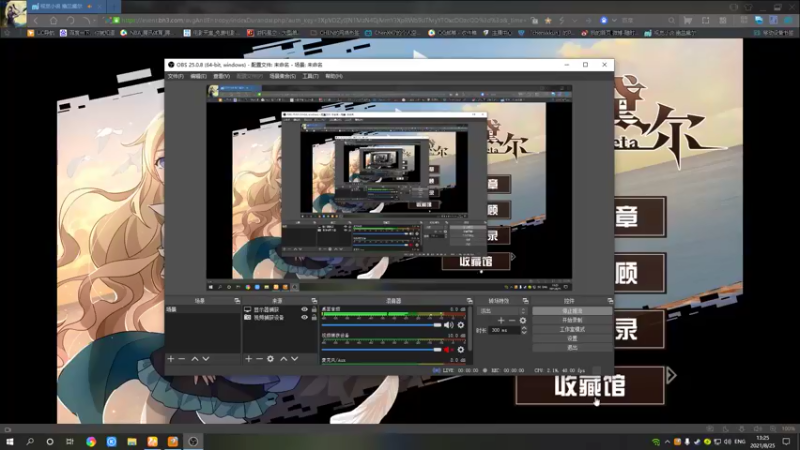This screenshot has width=800, height=450.
Task: Mute the Desktop Audio speaker icon
Action: pyautogui.click(x=448, y=325)
